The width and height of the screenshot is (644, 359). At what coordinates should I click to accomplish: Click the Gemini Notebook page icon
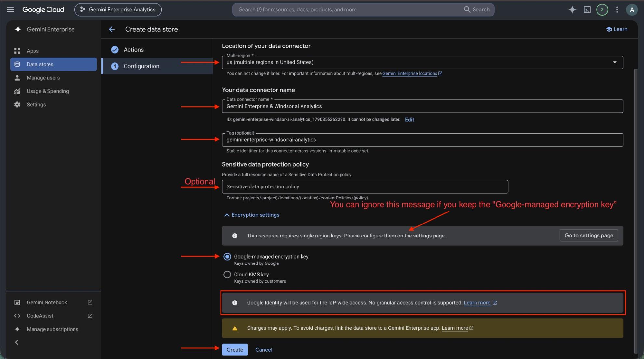click(17, 302)
